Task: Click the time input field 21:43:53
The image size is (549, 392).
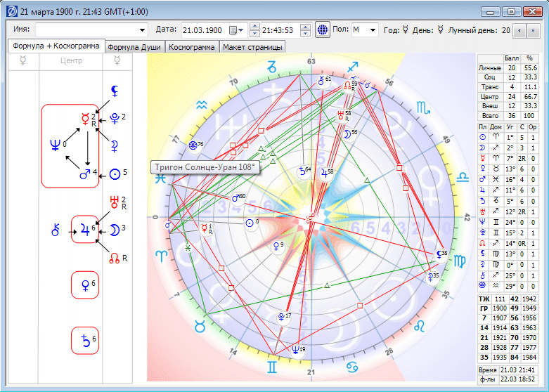Action: (x=280, y=30)
